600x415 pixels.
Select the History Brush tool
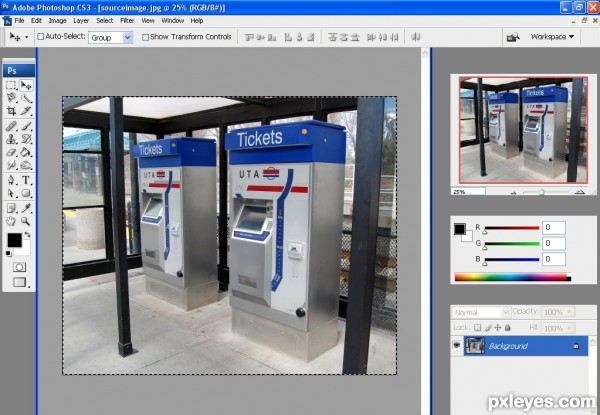(26, 139)
